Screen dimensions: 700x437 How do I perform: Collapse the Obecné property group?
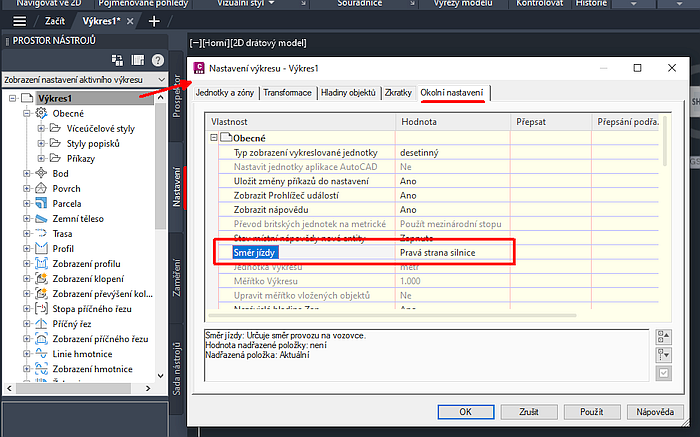click(x=214, y=137)
